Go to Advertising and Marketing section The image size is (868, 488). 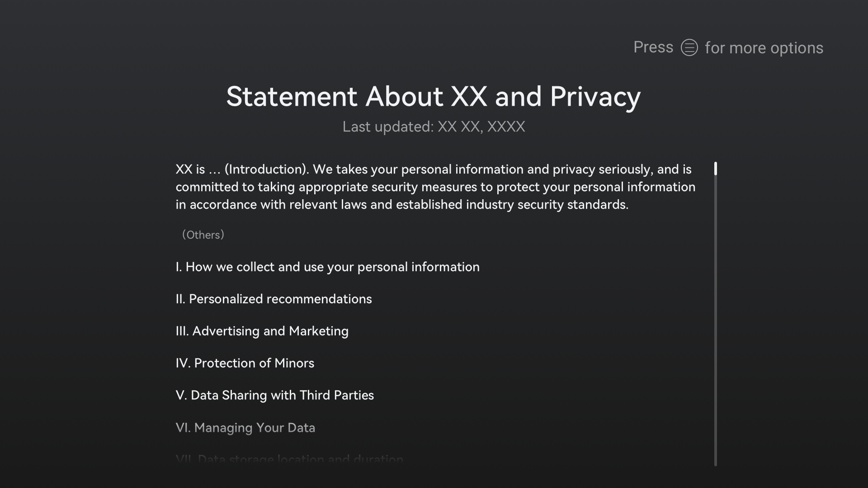(x=262, y=331)
